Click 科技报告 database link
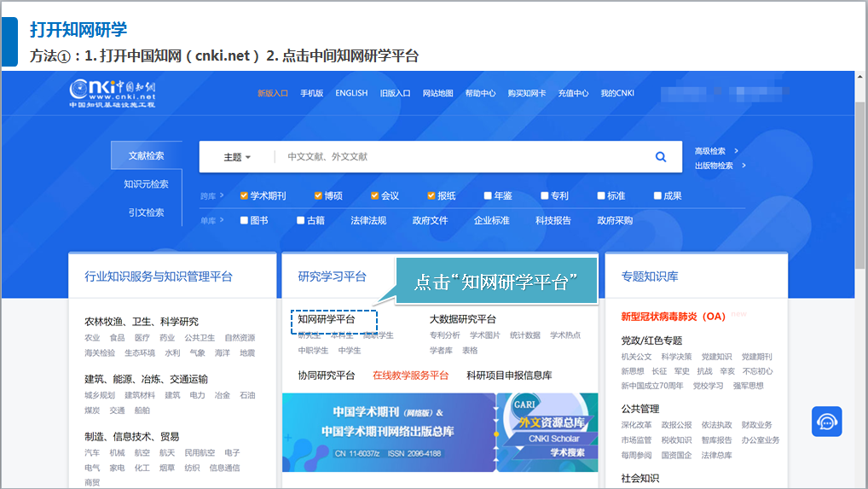 click(553, 220)
